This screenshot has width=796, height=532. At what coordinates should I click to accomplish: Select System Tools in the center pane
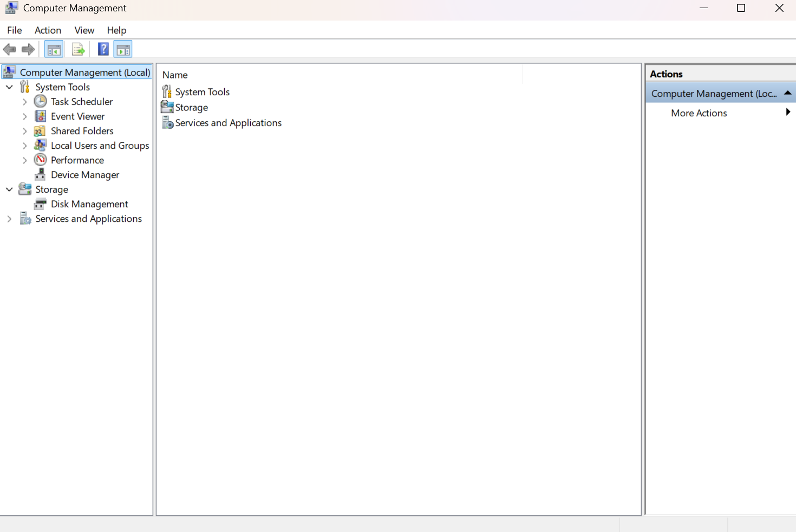click(201, 91)
